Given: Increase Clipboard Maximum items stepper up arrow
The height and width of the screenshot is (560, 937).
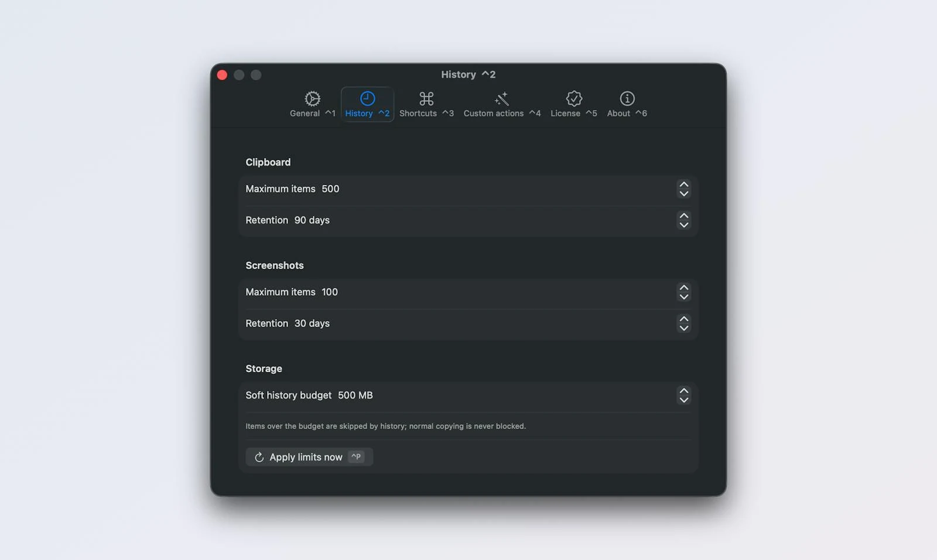Looking at the screenshot, I should pos(683,184).
